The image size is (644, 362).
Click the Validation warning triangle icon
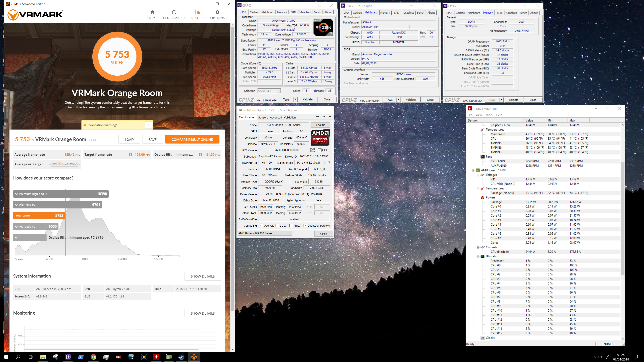tap(85, 125)
